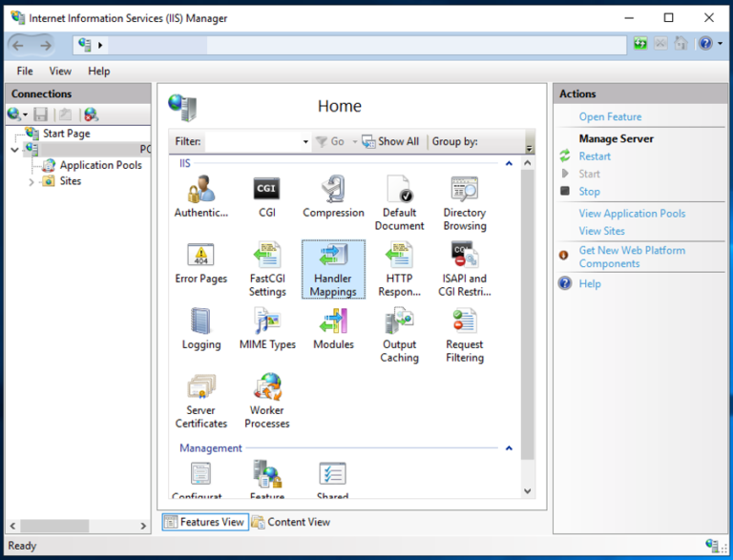Click the Back navigation arrow

pyautogui.click(x=18, y=46)
